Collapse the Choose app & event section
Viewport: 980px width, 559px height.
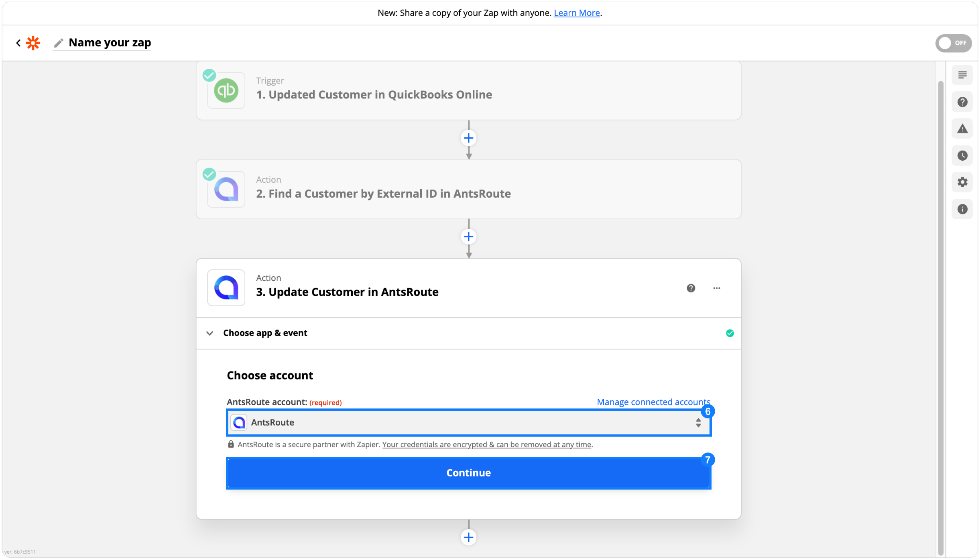210,333
